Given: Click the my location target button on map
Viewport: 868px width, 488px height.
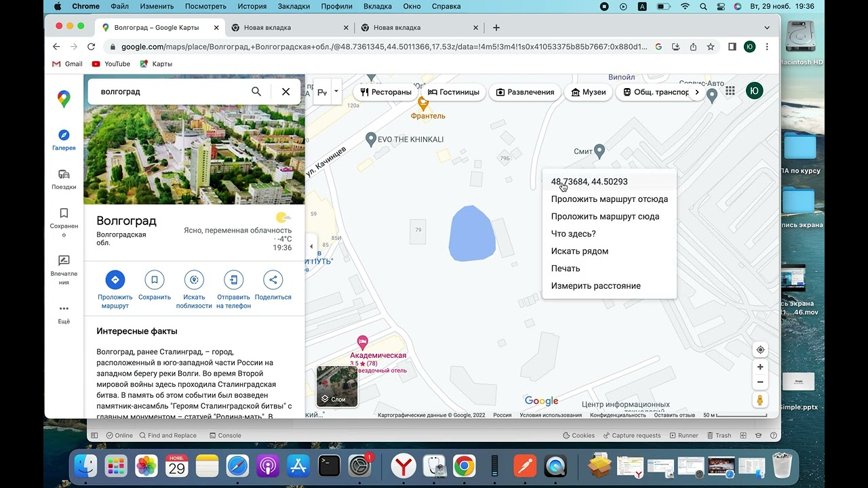Looking at the screenshot, I should (760, 350).
